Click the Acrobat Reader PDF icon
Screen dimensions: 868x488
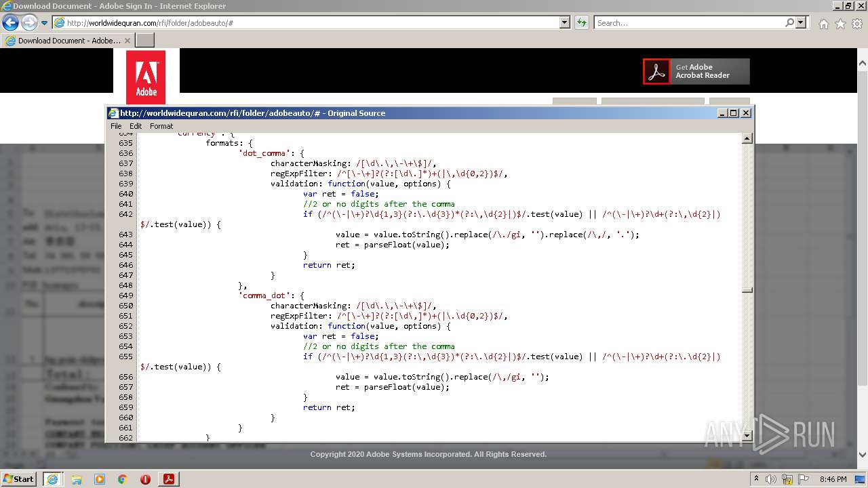656,71
